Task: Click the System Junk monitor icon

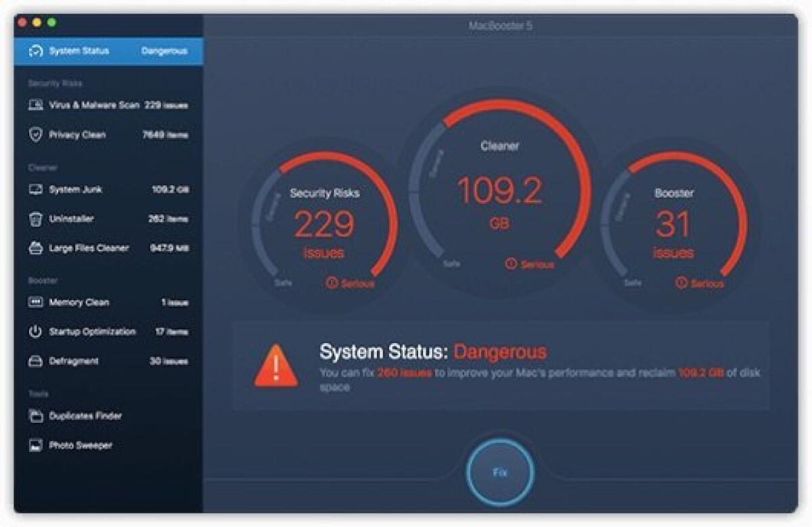Action: pyautogui.click(x=36, y=190)
